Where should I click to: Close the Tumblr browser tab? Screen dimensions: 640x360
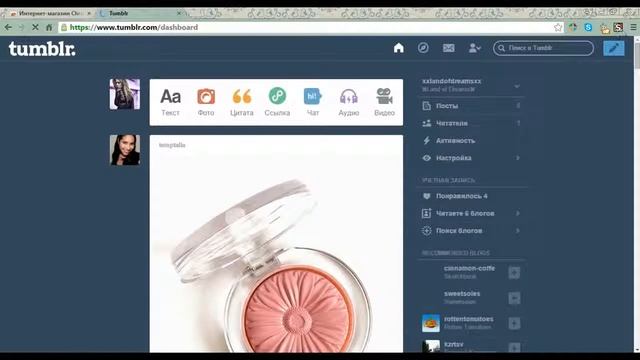point(179,13)
